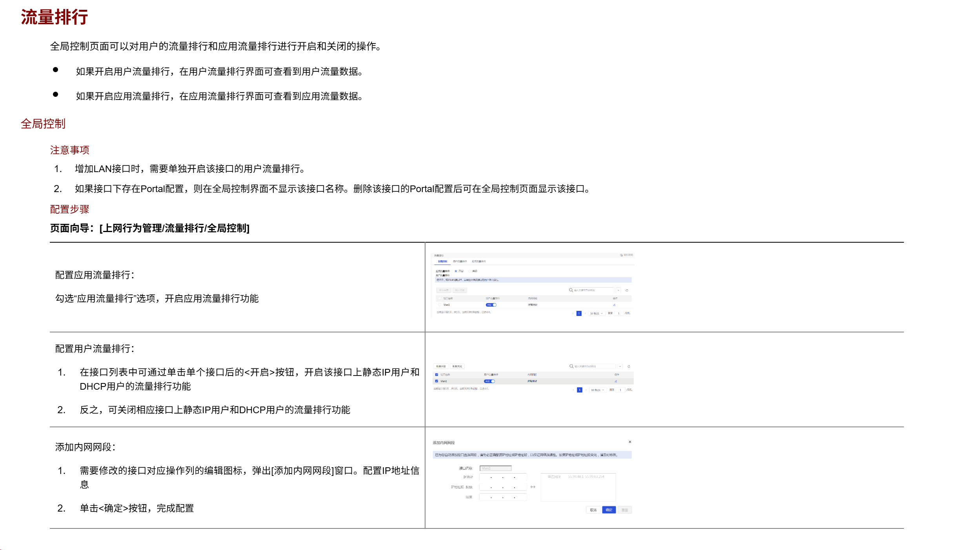Click the edit icon on the checked Vlan1 row
980x550 pixels.
(x=616, y=381)
